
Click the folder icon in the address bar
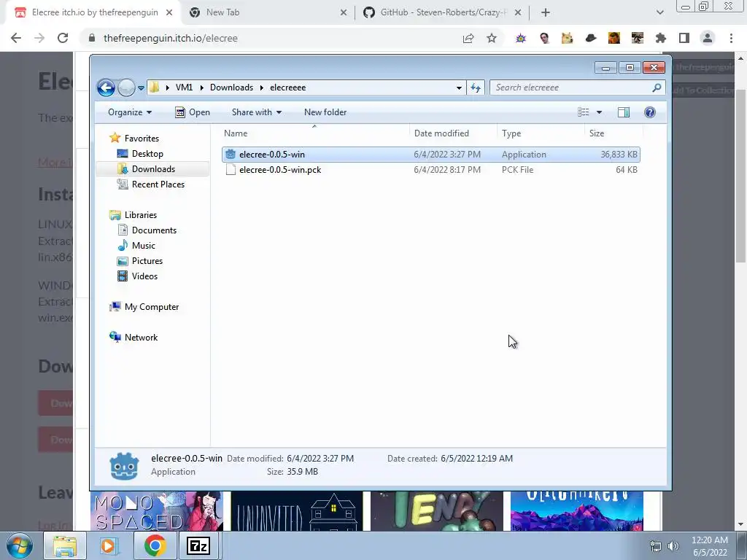(155, 87)
